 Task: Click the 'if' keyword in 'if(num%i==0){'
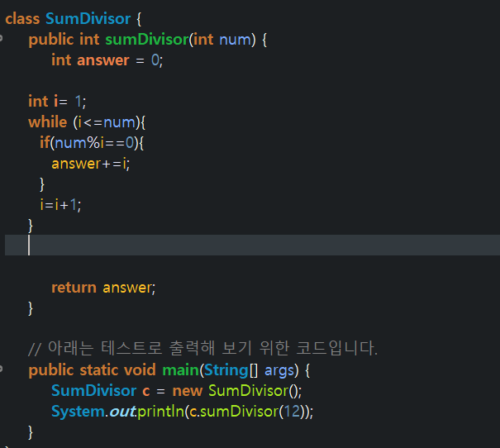[45, 142]
